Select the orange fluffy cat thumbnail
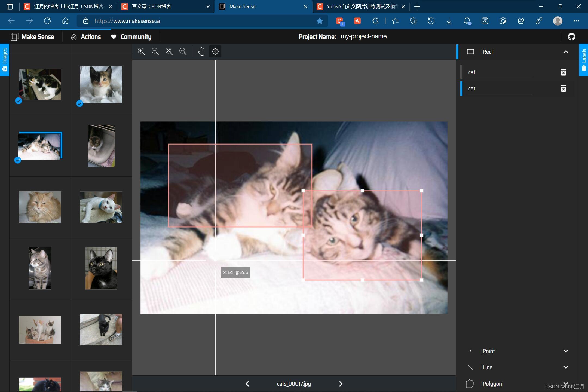 point(40,207)
